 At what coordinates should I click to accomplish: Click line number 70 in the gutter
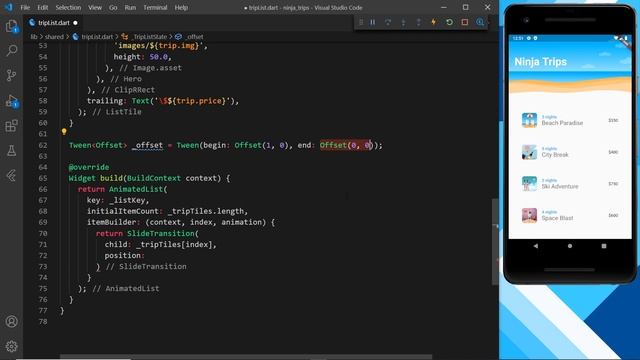43,233
